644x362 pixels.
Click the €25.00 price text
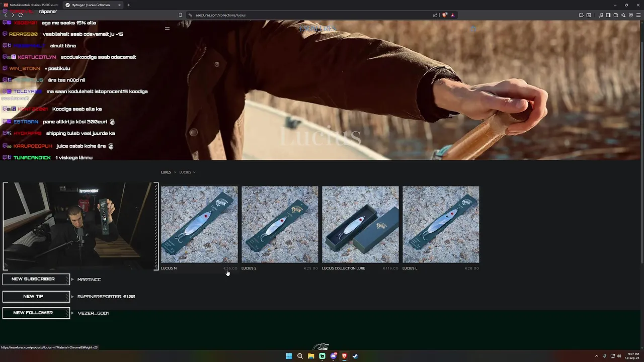pos(311,268)
